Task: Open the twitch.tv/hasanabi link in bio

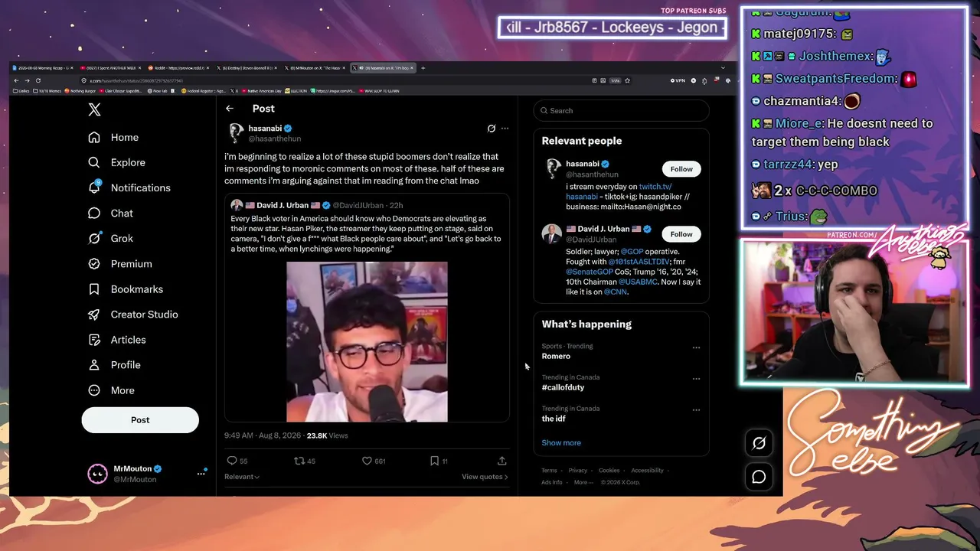Action: point(655,187)
